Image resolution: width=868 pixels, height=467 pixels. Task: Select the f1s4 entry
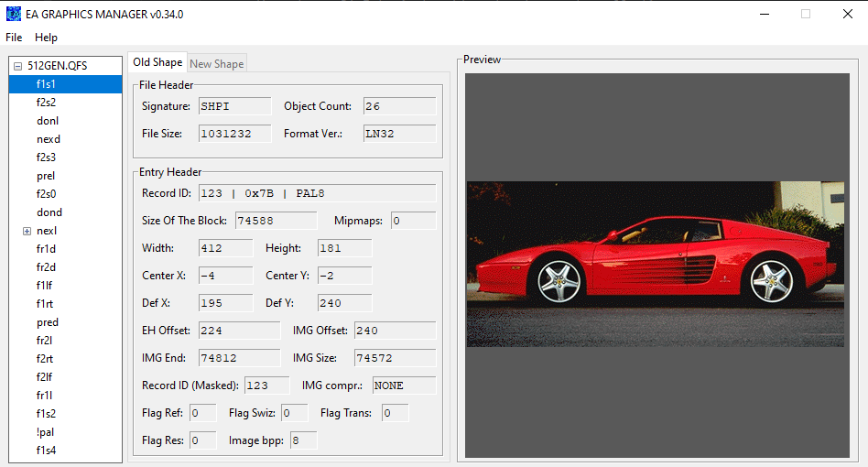point(46,451)
